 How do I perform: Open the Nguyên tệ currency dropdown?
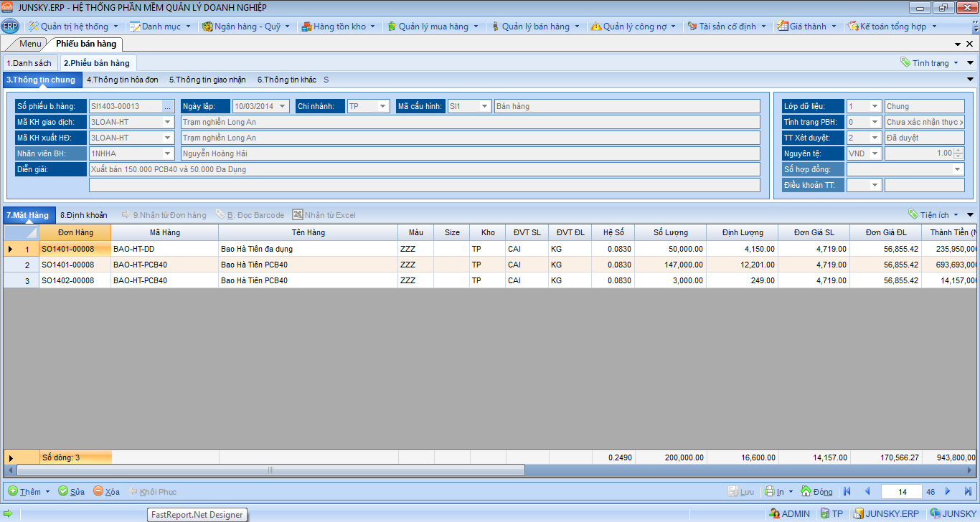pyautogui.click(x=875, y=153)
